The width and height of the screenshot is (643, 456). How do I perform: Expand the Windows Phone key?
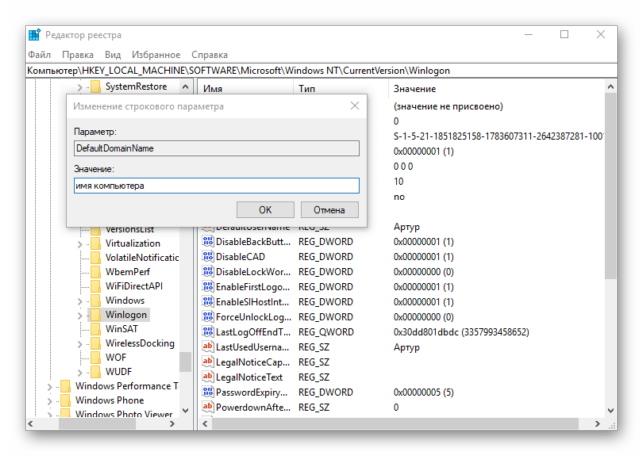tap(50, 401)
